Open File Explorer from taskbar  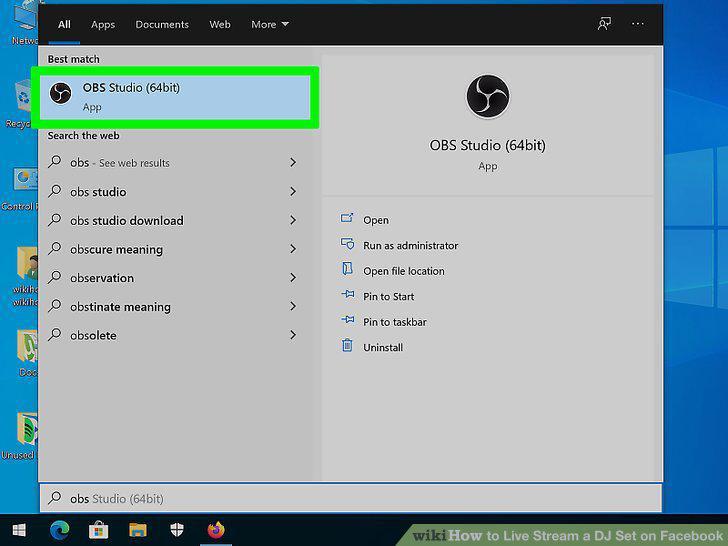(137, 530)
